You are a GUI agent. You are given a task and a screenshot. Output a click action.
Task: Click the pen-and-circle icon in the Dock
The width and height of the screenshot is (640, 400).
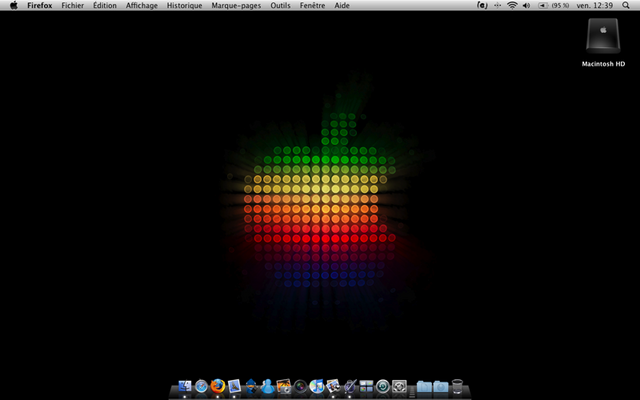coord(350,386)
